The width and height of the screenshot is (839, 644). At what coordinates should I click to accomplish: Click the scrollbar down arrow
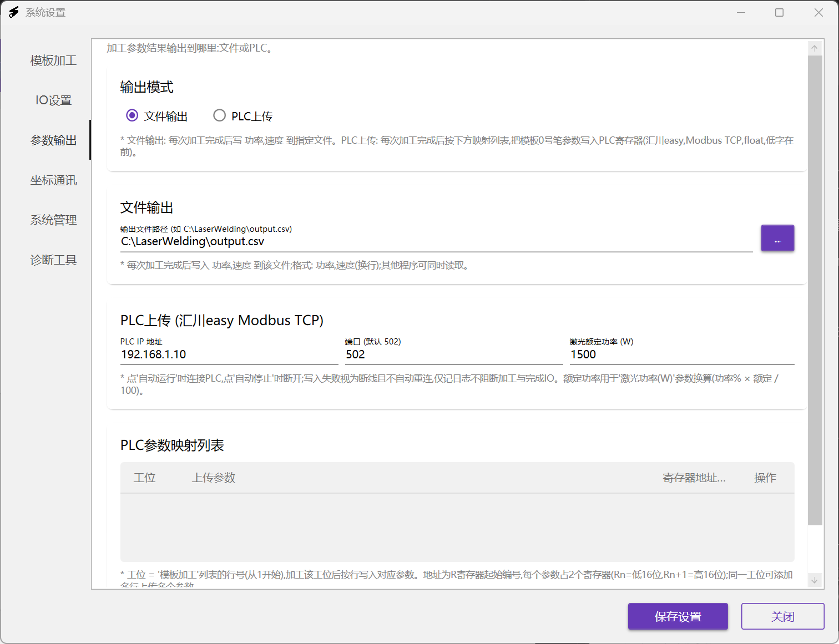[x=815, y=580]
